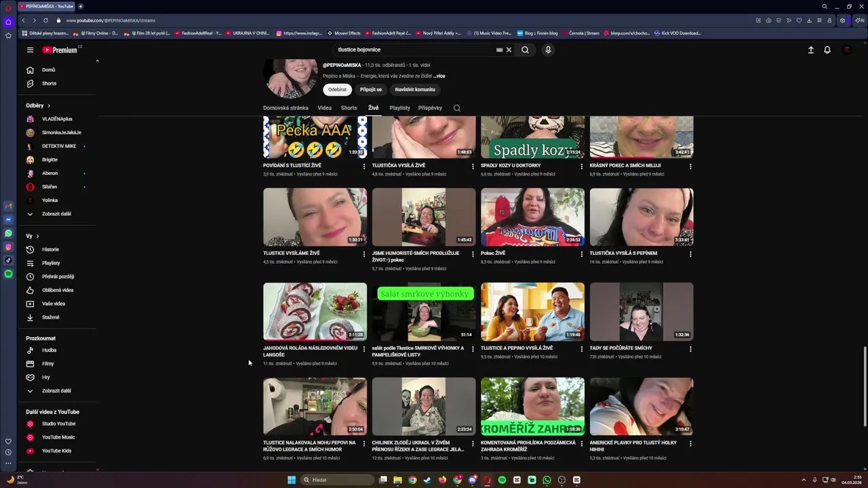Expand channel description with ...více

[439, 76]
